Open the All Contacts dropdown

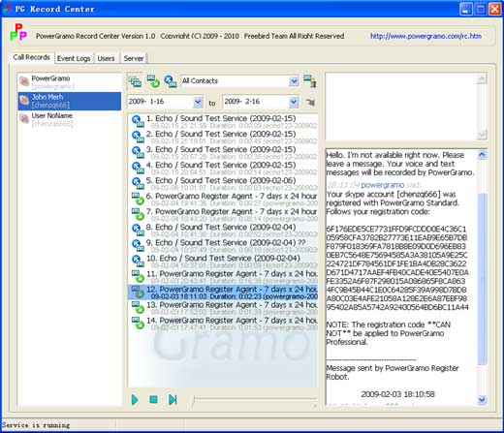(294, 81)
